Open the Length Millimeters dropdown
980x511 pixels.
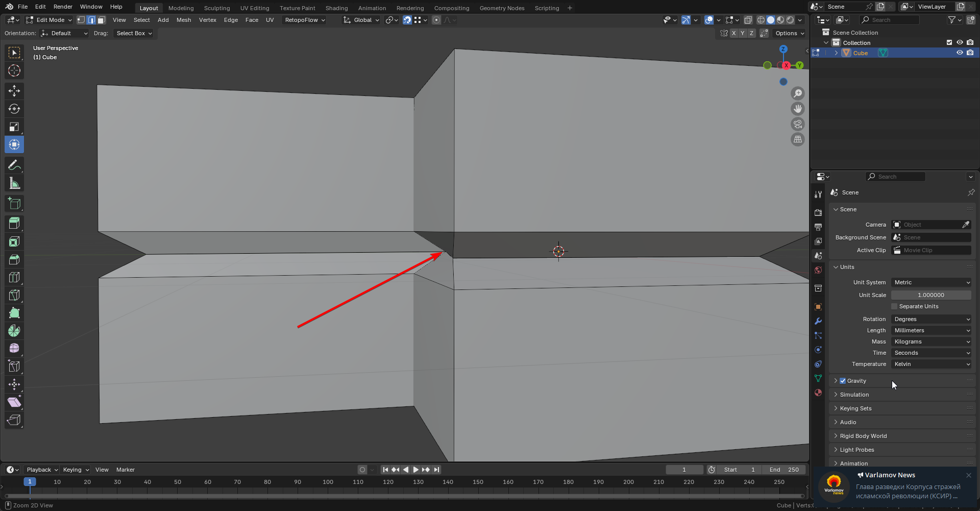(932, 330)
